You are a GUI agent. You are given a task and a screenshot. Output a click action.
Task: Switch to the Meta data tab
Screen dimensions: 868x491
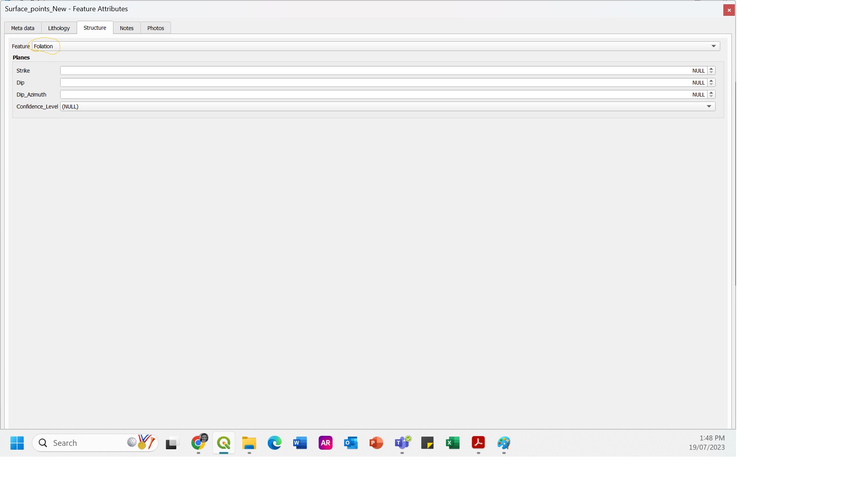pyautogui.click(x=23, y=27)
